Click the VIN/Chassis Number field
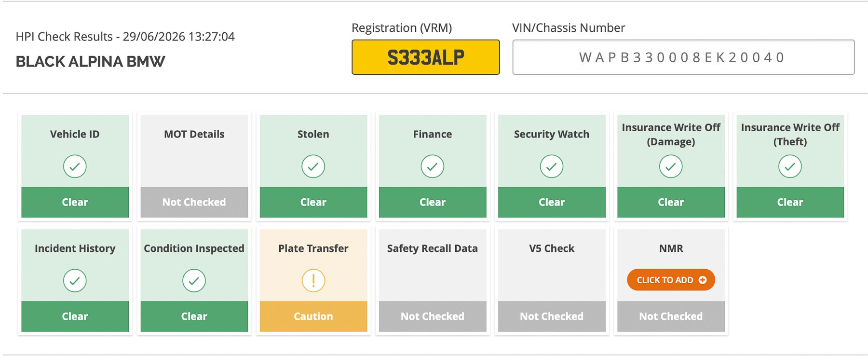This screenshot has width=868, height=357. [683, 57]
